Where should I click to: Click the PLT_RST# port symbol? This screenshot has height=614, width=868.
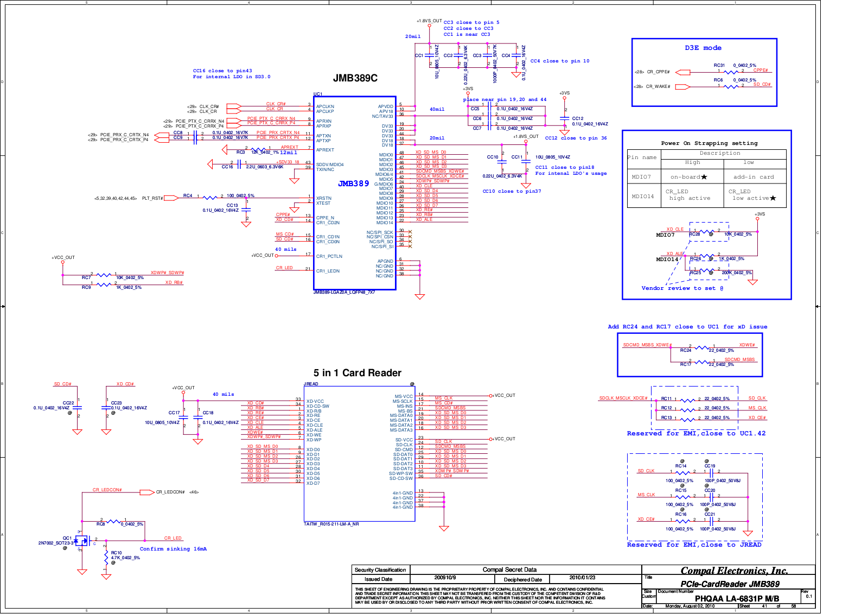(171, 198)
